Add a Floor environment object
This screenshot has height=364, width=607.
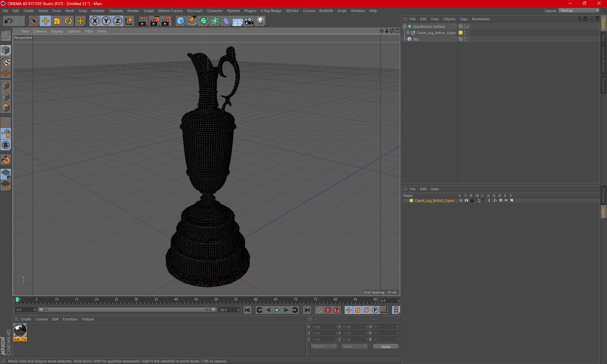237,21
